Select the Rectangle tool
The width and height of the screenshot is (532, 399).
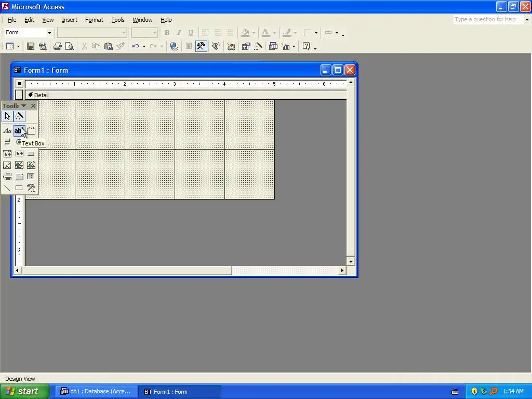point(19,188)
